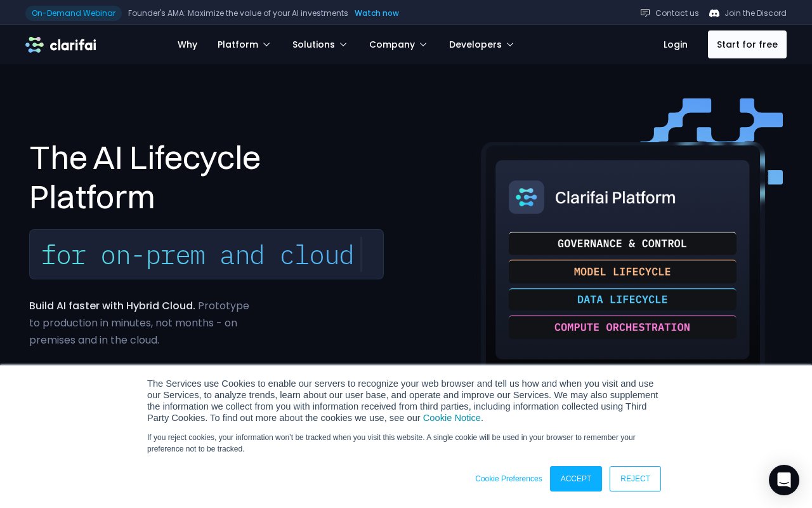The width and height of the screenshot is (812, 508).
Task: Click the 'Build AI faster with Hybrid Cloud.' text
Action: pyautogui.click(x=112, y=305)
